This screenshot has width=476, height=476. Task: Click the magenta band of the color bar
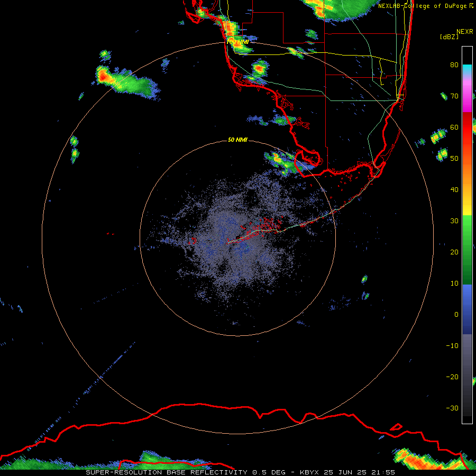pyautogui.click(x=467, y=97)
